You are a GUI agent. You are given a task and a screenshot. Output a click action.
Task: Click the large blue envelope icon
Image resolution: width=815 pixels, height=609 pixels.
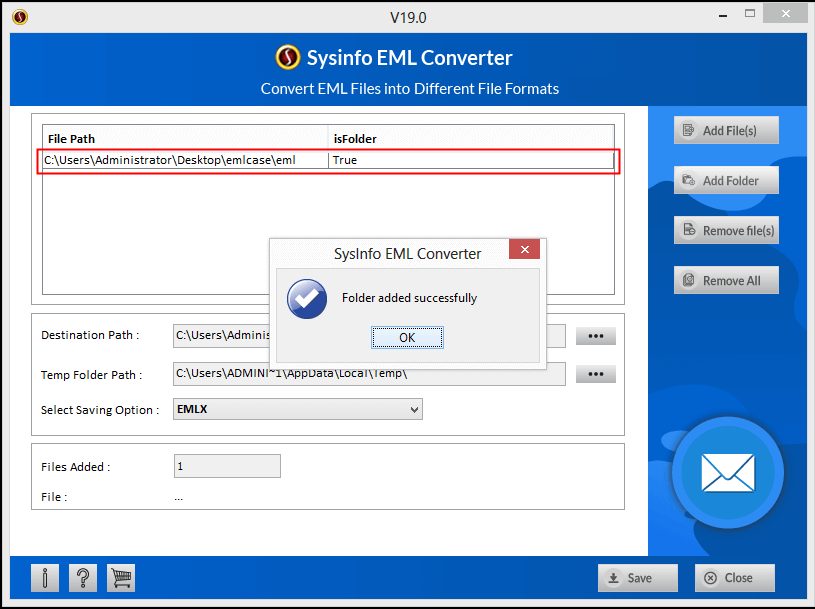click(727, 473)
